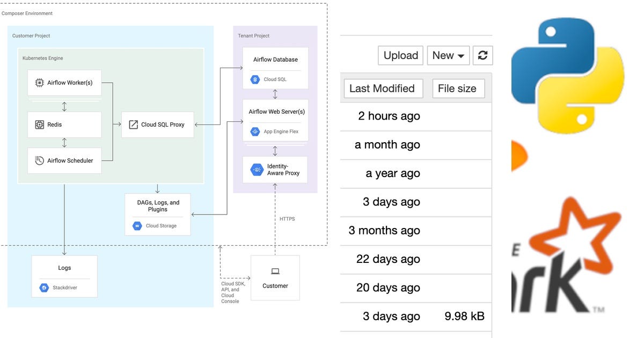Image resolution: width=644 pixels, height=338 pixels.
Task: Click the 9.98 kB file entry
Action: pos(464,316)
